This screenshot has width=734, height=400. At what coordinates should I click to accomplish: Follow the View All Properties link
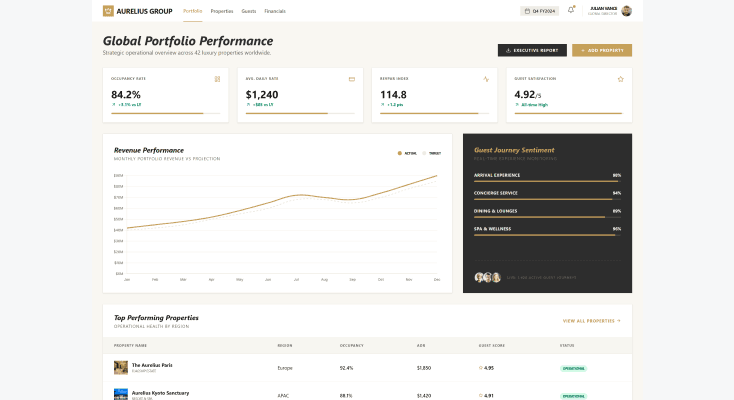tap(592, 321)
